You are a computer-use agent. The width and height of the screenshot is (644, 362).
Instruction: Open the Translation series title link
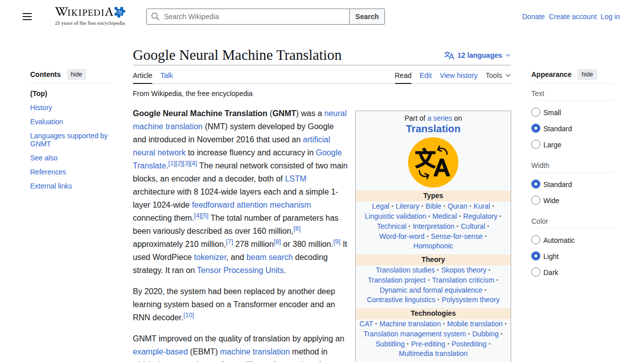(433, 129)
